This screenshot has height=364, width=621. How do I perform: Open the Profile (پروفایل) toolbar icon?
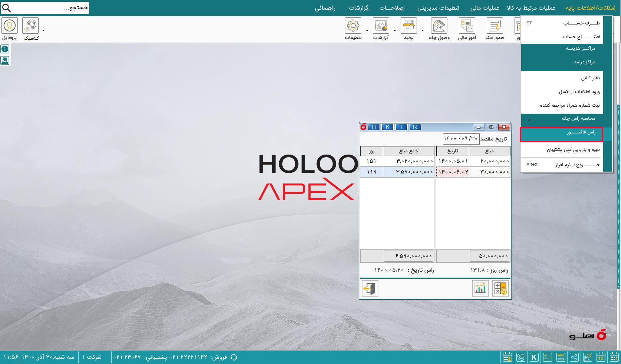[9, 26]
